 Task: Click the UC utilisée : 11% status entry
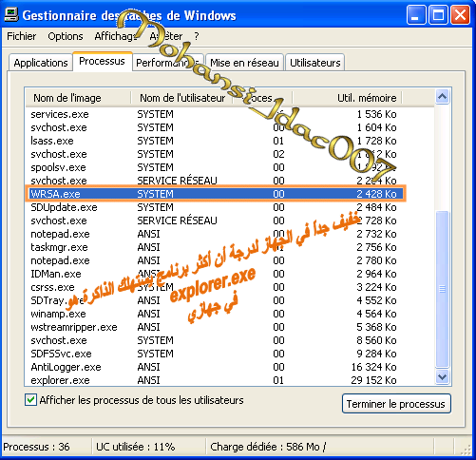click(136, 447)
